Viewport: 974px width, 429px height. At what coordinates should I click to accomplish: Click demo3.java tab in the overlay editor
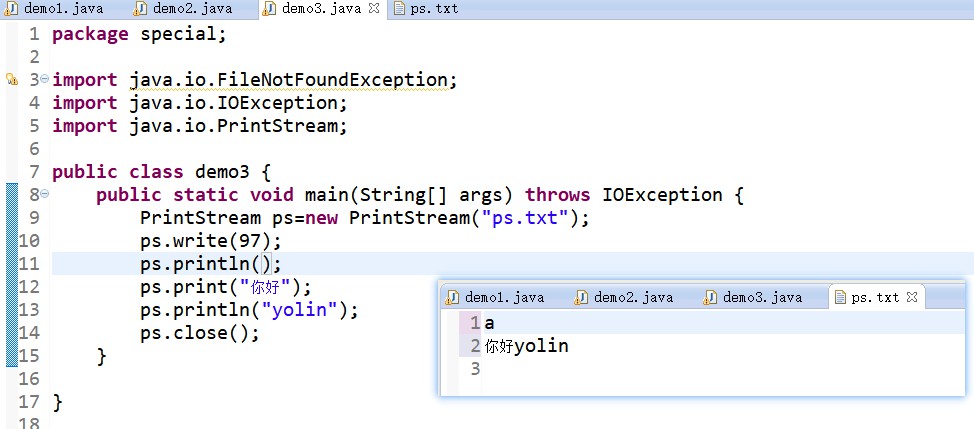(x=753, y=297)
